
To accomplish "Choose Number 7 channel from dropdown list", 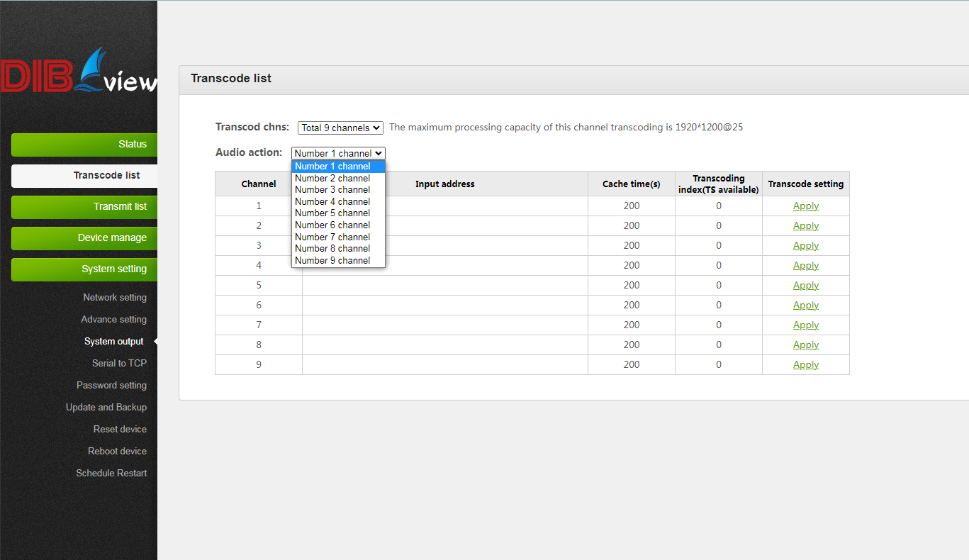I will 332,237.
